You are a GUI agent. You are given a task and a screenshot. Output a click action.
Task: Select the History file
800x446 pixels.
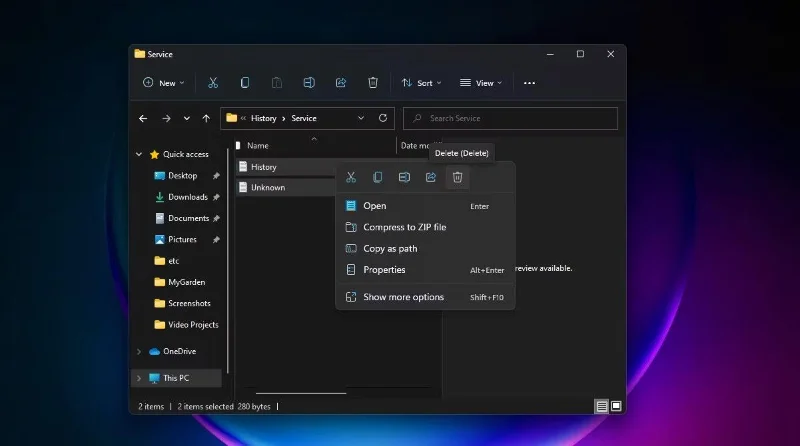click(x=264, y=167)
